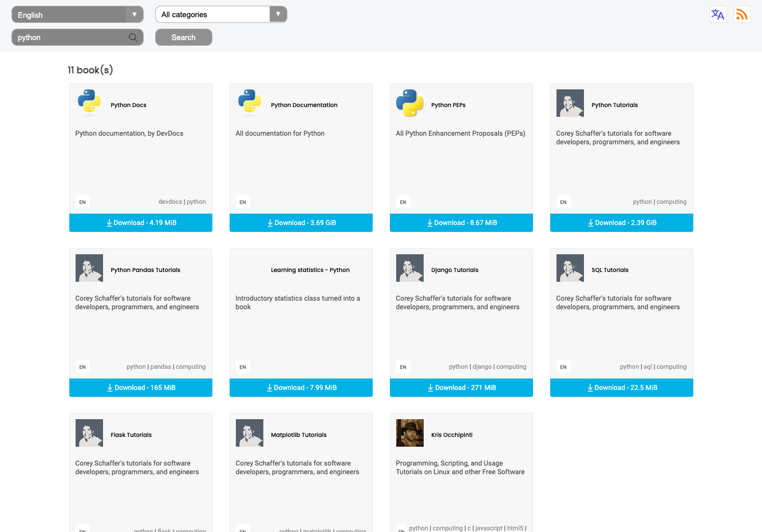Click the search magnifier icon in the python field
The width and height of the screenshot is (762, 532).
(133, 37)
